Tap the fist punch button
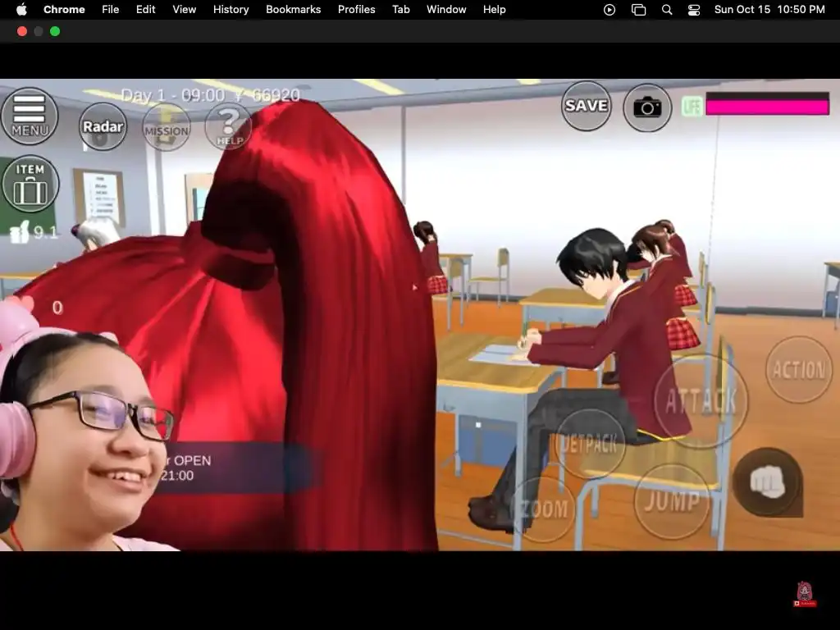This screenshot has height=630, width=840. pos(768,482)
